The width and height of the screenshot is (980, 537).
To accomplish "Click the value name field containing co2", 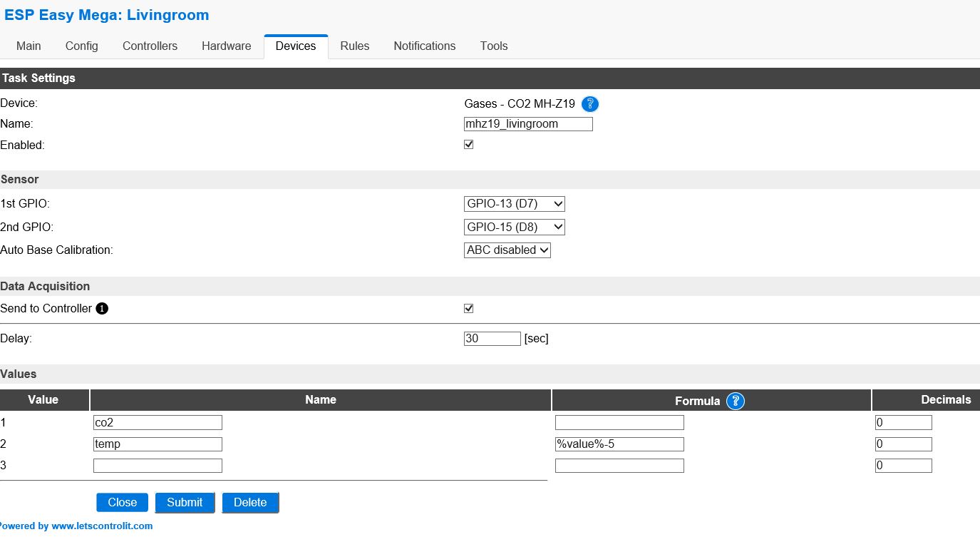I will pos(157,421).
